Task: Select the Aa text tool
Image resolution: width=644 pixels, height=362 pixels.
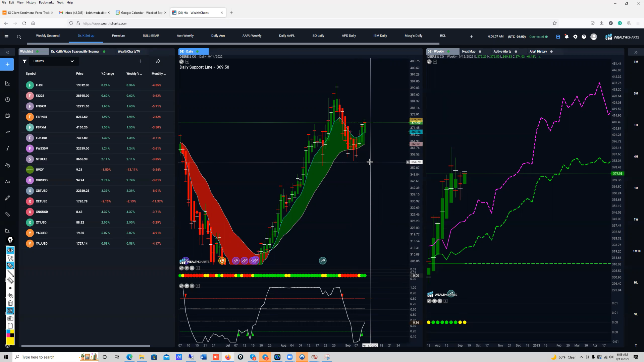Action: point(7,182)
